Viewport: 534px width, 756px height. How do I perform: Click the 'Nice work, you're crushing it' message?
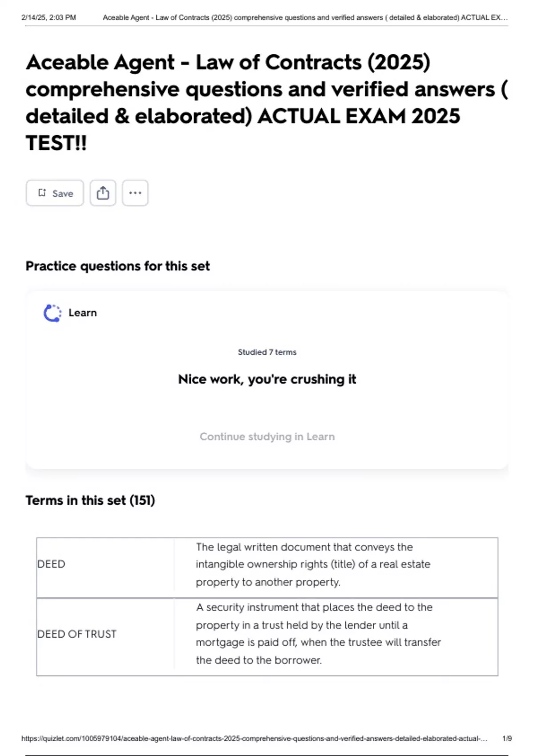click(x=267, y=379)
